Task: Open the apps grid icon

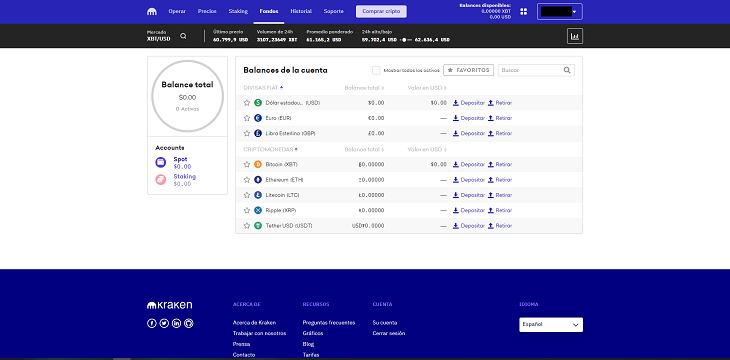Action: pos(524,12)
